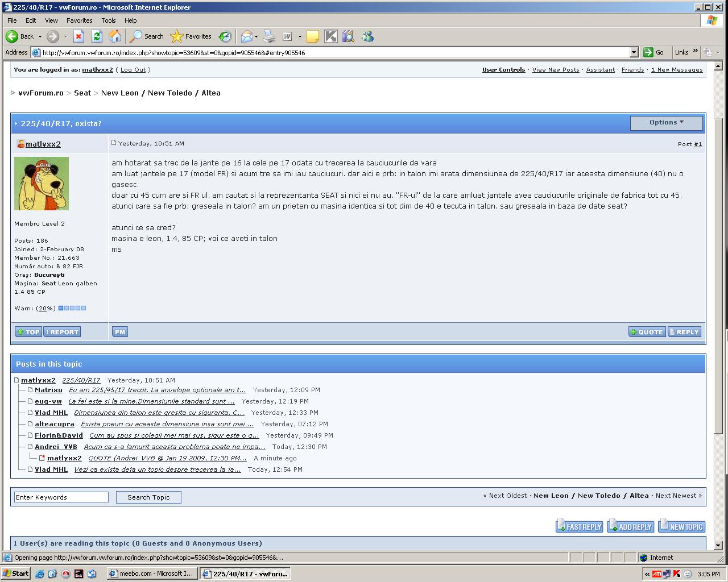The height and width of the screenshot is (582, 728).
Task: Open the Tools menu
Action: click(108, 20)
